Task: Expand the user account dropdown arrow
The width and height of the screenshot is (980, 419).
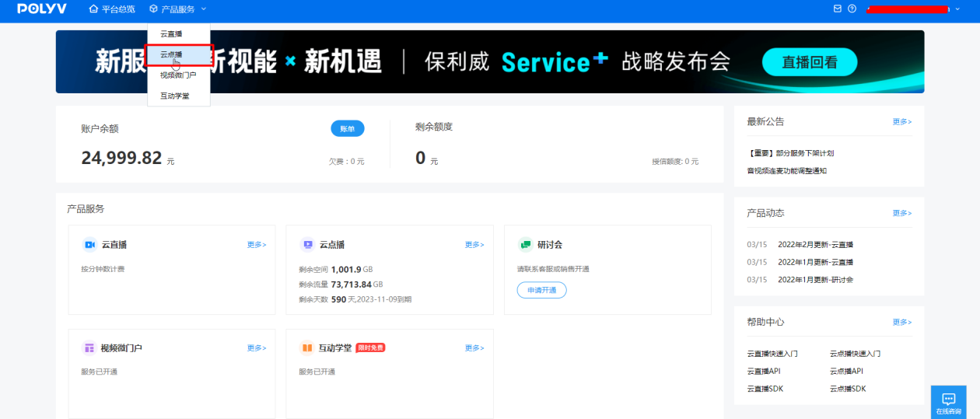Action: pos(957,9)
